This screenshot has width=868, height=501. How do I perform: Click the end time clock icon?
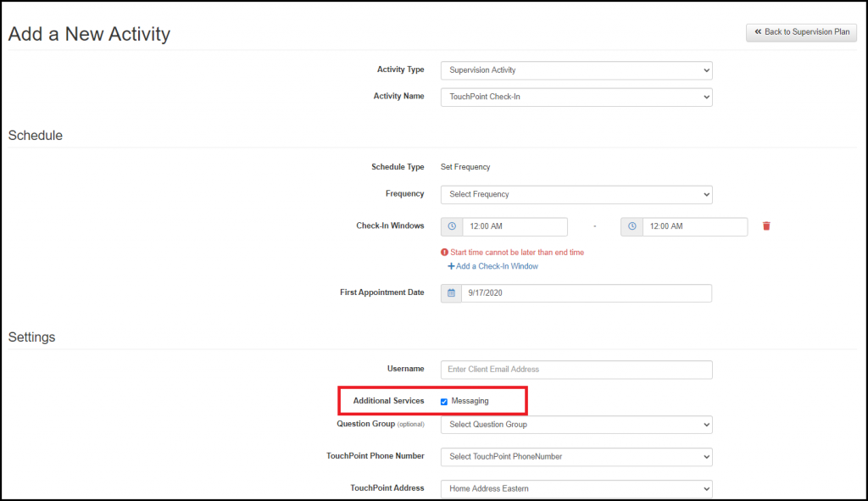point(632,226)
